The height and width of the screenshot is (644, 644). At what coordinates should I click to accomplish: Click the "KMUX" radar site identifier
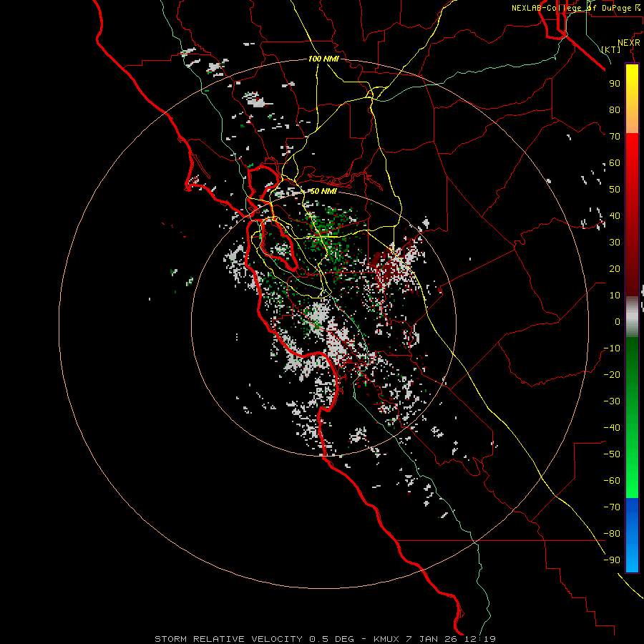[386, 639]
